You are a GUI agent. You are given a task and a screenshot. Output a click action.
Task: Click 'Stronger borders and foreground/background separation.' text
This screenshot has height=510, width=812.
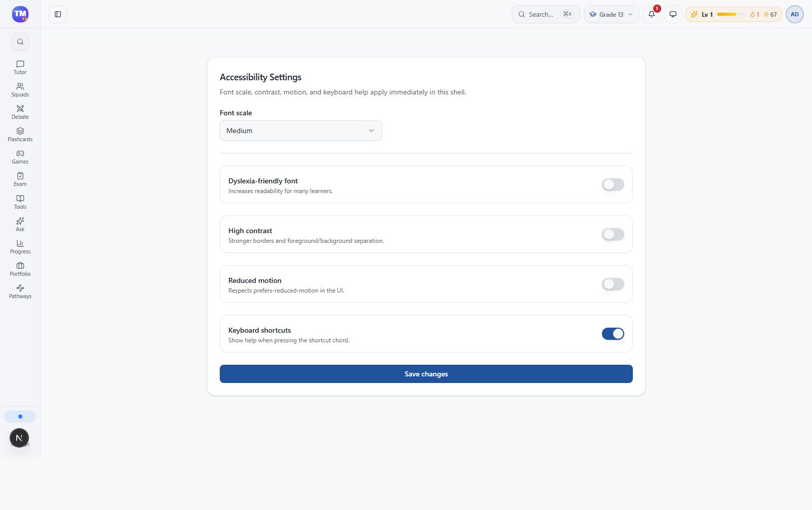coord(306,241)
